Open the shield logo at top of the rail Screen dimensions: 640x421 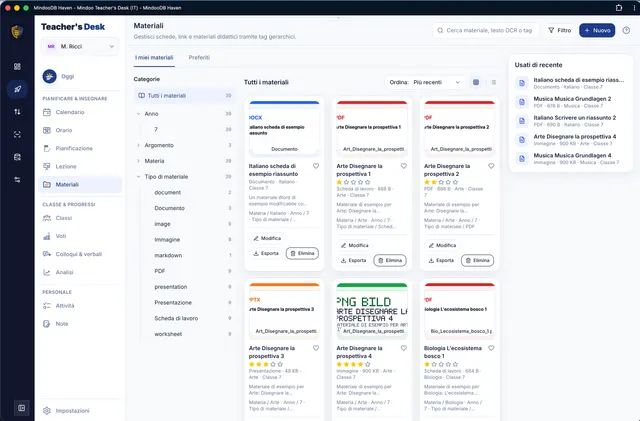17,32
